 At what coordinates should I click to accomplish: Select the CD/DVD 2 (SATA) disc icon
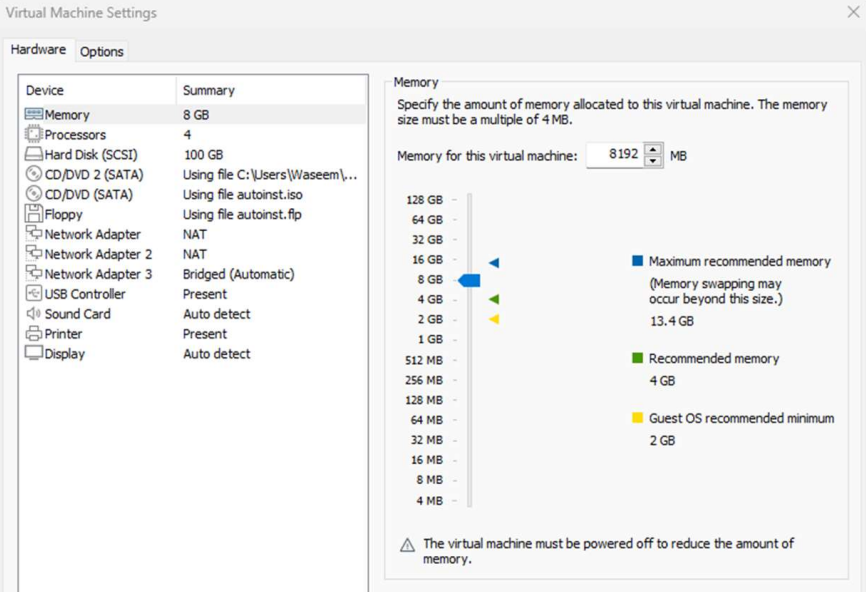click(x=33, y=175)
